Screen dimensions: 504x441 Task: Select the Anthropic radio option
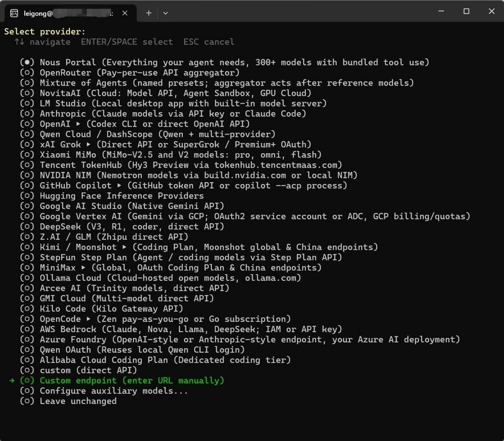[27, 114]
